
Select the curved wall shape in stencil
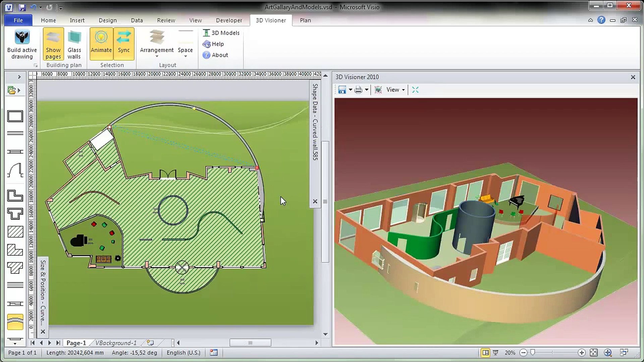click(x=15, y=322)
